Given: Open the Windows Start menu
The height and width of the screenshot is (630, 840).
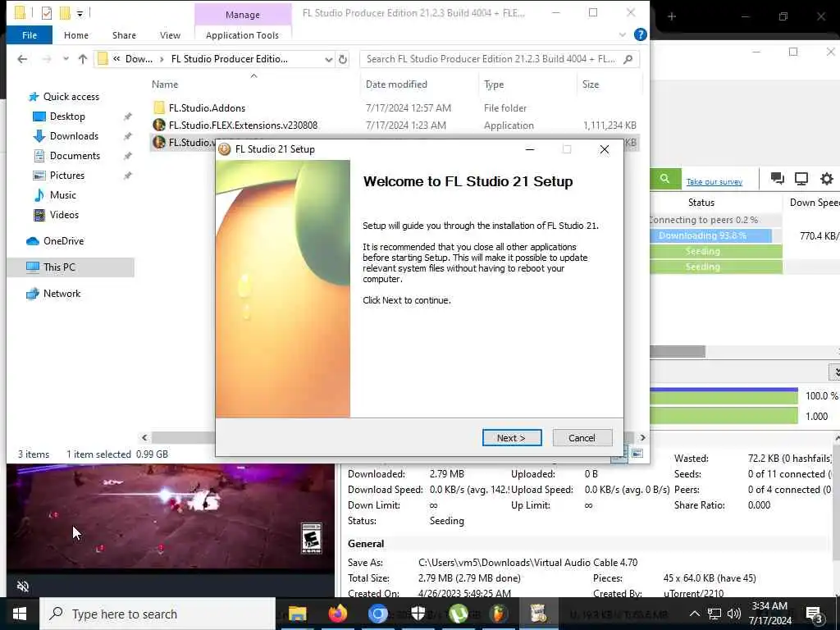Looking at the screenshot, I should (x=20, y=614).
